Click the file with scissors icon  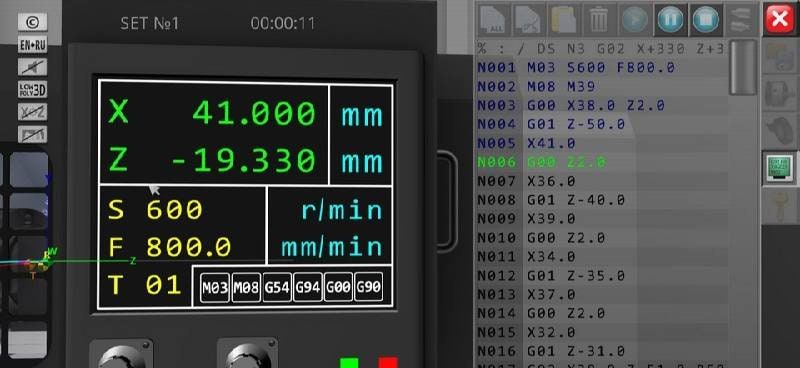click(529, 20)
